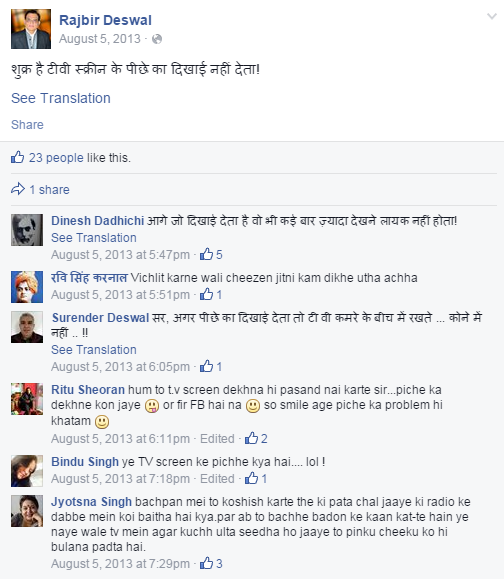Image resolution: width=504 pixels, height=579 pixels.
Task: See Translation for Dinesh Dadhichi's comment
Action: tap(94, 237)
